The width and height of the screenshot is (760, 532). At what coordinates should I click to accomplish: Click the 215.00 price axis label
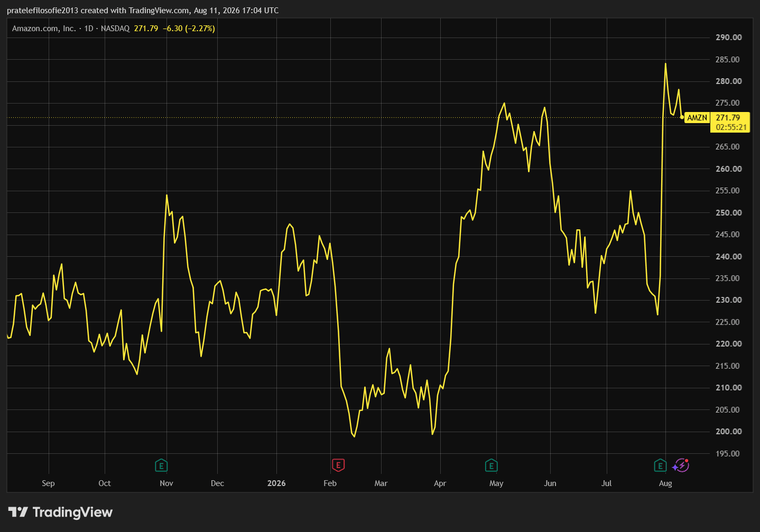coord(728,366)
